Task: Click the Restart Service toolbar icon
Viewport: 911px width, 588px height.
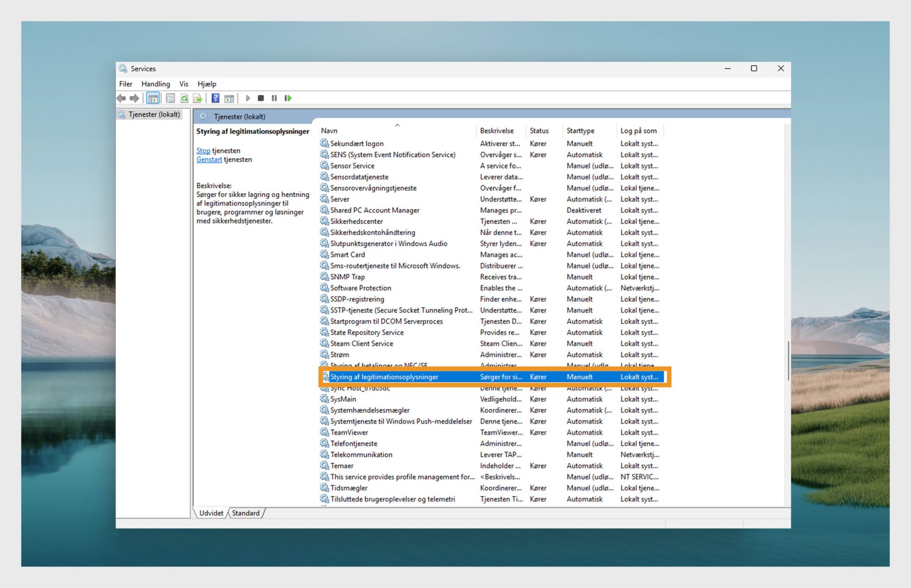Action: [288, 98]
